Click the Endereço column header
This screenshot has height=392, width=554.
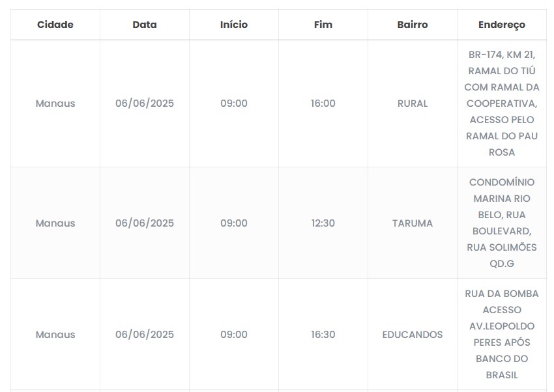(x=501, y=25)
